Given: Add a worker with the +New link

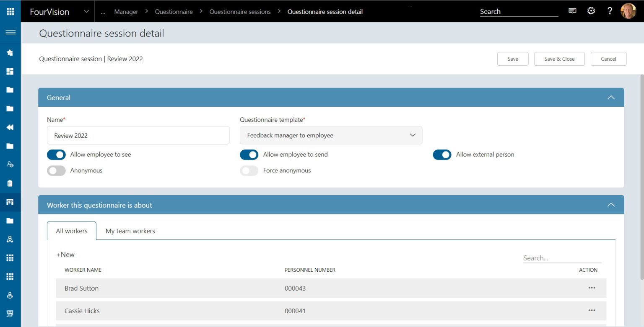Looking at the screenshot, I should tap(65, 255).
